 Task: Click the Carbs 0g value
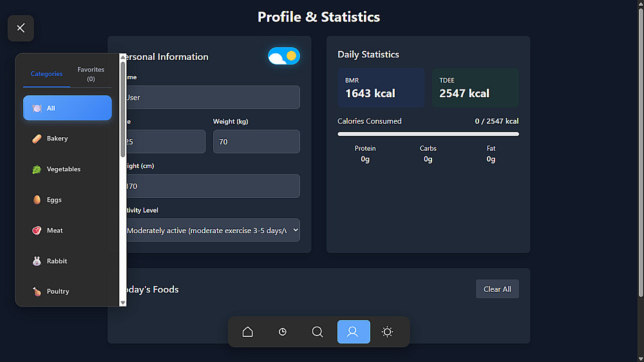[x=428, y=160]
